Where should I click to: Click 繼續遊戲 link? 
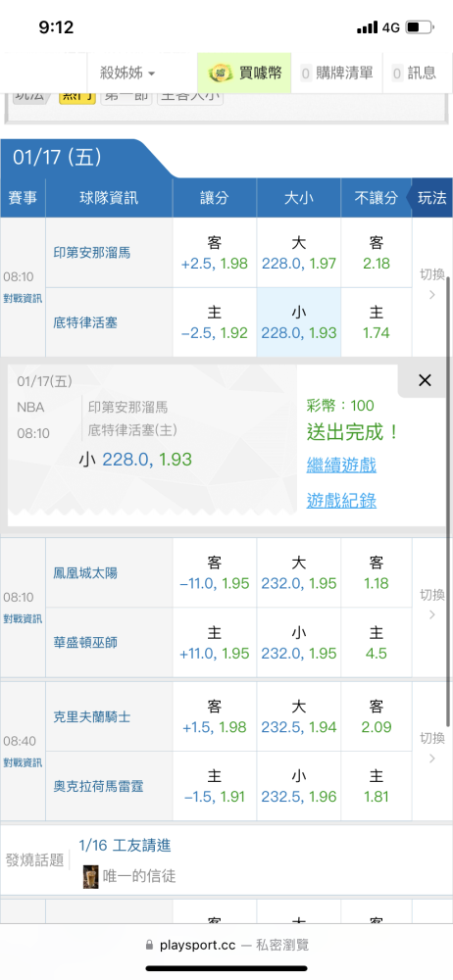tap(341, 465)
